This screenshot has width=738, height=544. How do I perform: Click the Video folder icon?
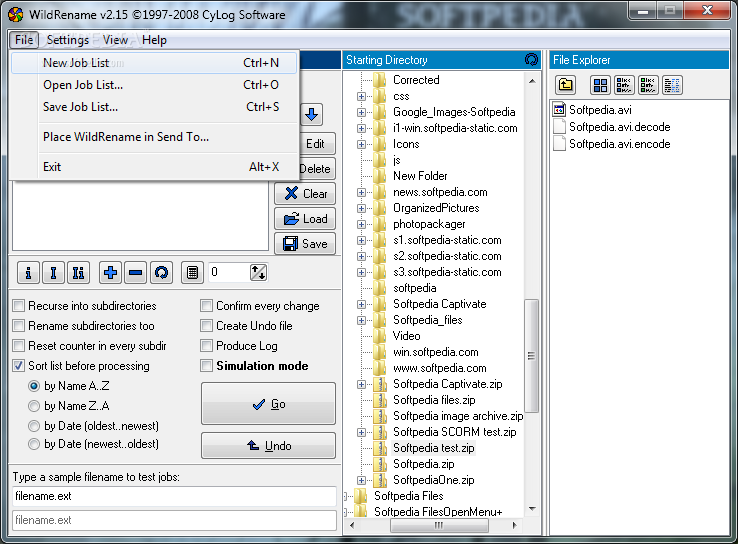[x=380, y=336]
